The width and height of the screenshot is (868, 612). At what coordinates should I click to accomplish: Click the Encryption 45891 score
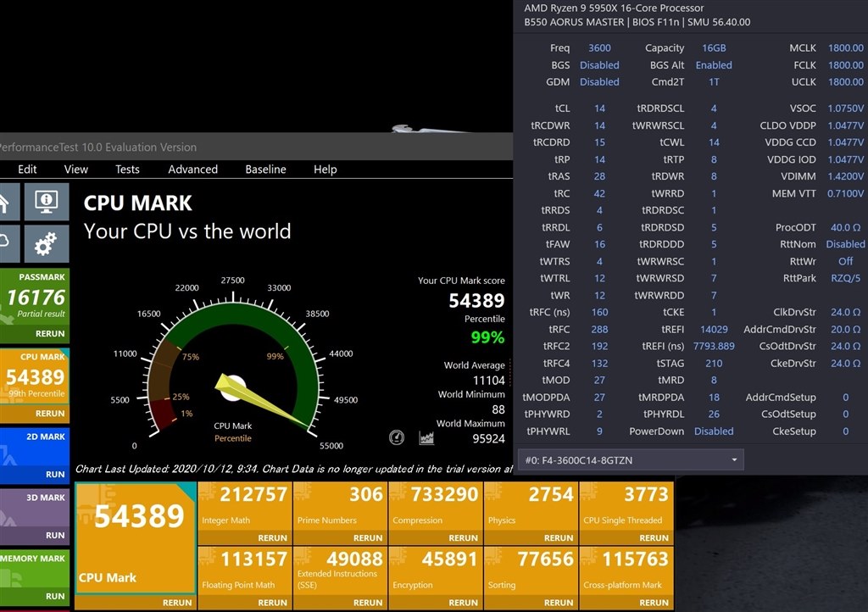coord(449,559)
